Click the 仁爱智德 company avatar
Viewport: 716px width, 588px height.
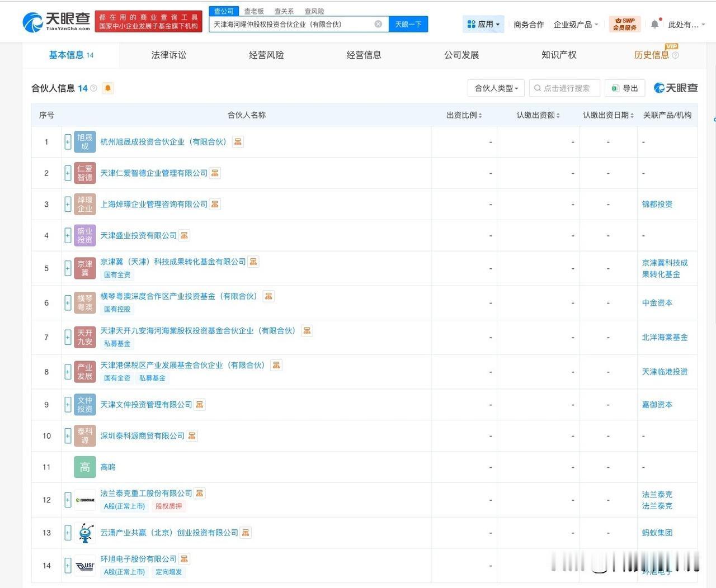click(85, 173)
